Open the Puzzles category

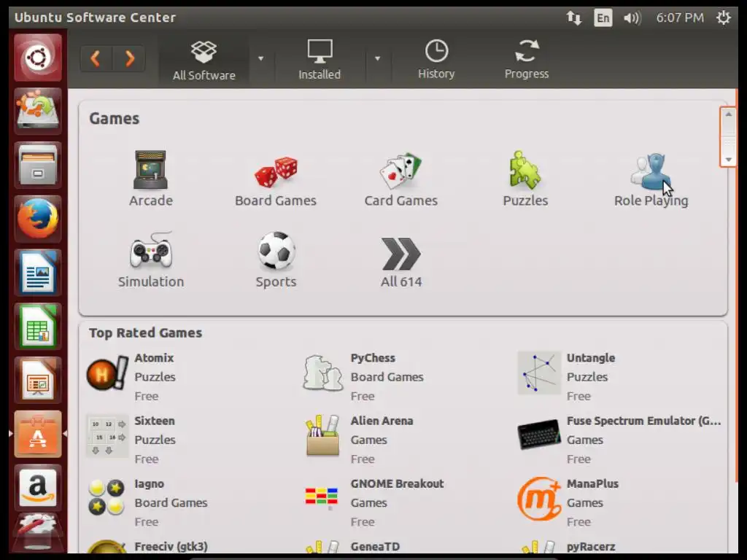pos(525,179)
